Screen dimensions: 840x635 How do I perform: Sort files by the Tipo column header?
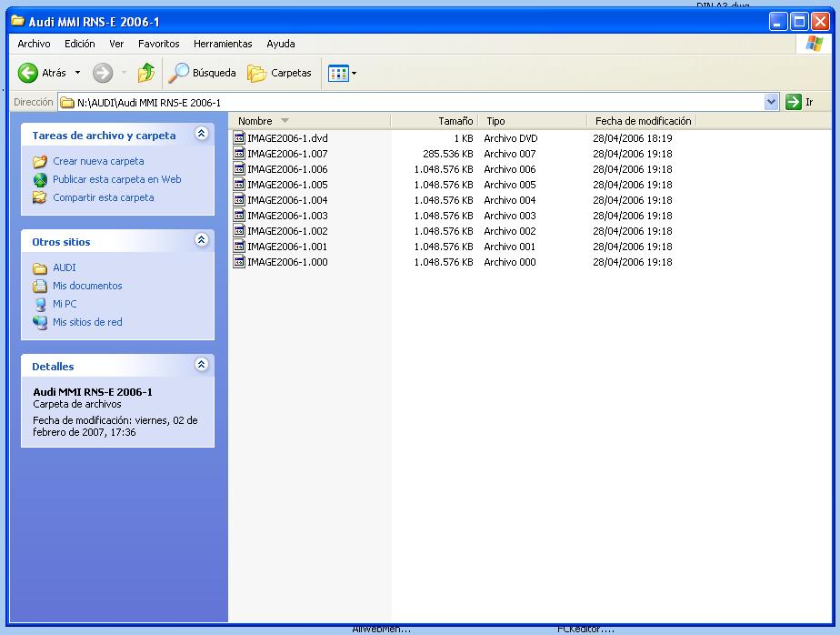[533, 121]
